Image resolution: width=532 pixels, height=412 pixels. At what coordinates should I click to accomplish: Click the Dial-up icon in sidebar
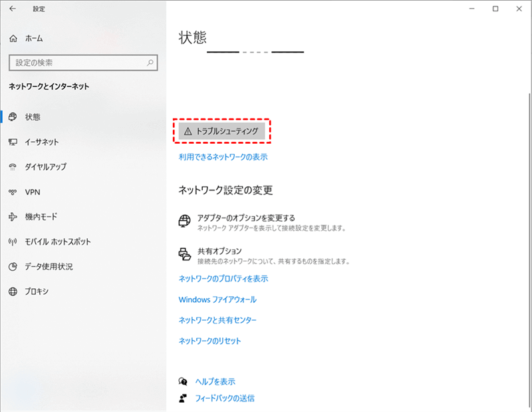[x=13, y=167]
